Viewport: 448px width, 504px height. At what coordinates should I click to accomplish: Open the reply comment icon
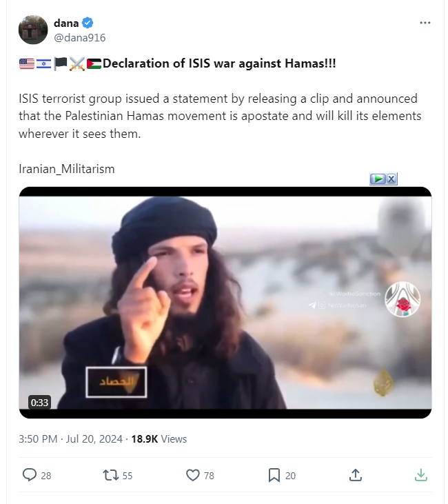coord(29,475)
